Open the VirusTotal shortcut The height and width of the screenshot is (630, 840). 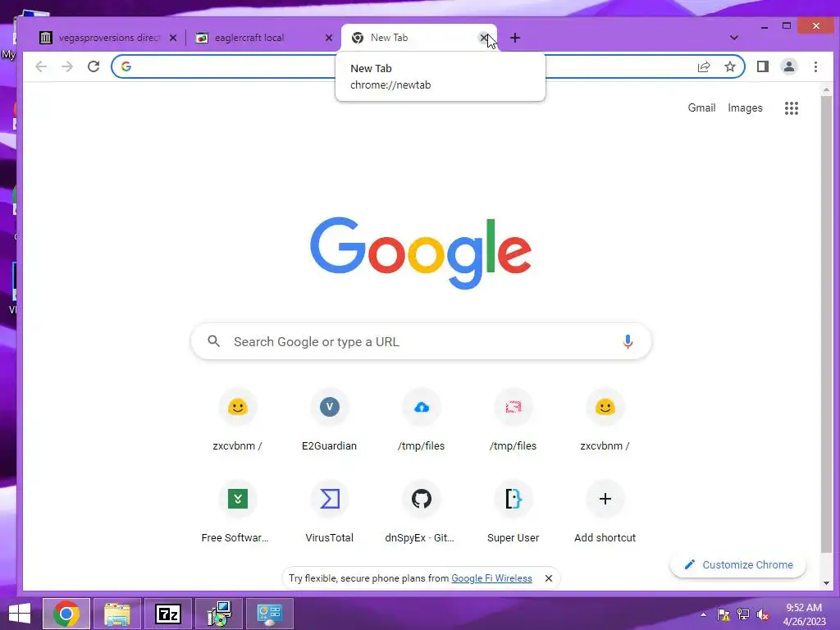click(x=330, y=514)
